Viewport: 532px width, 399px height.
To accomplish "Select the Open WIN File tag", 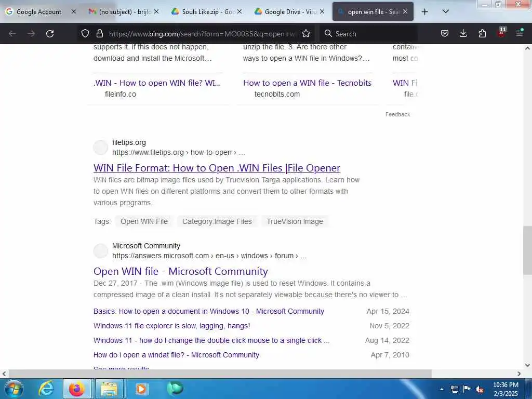I will 144,221.
